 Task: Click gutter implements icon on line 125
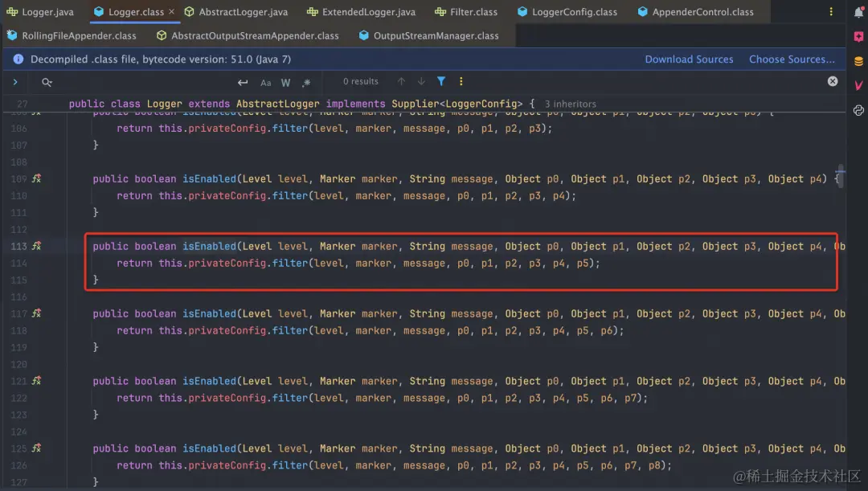coord(36,448)
